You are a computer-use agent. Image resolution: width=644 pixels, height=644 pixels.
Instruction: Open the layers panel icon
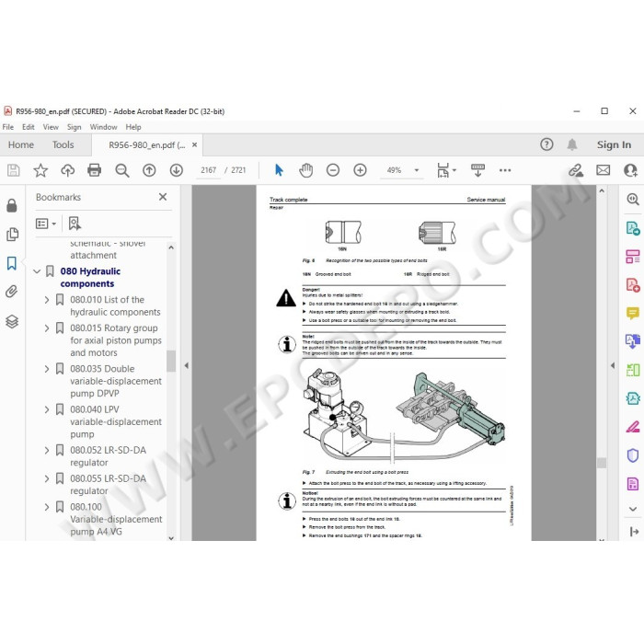tap(12, 321)
